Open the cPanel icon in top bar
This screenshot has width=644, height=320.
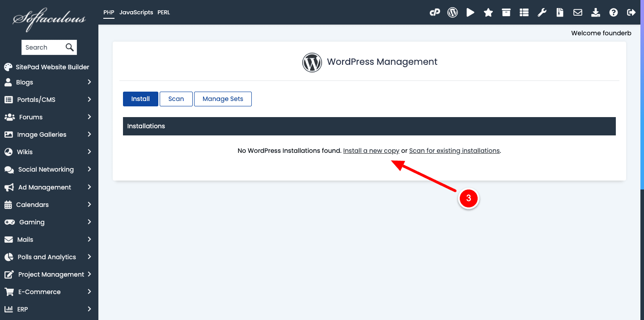pyautogui.click(x=435, y=13)
